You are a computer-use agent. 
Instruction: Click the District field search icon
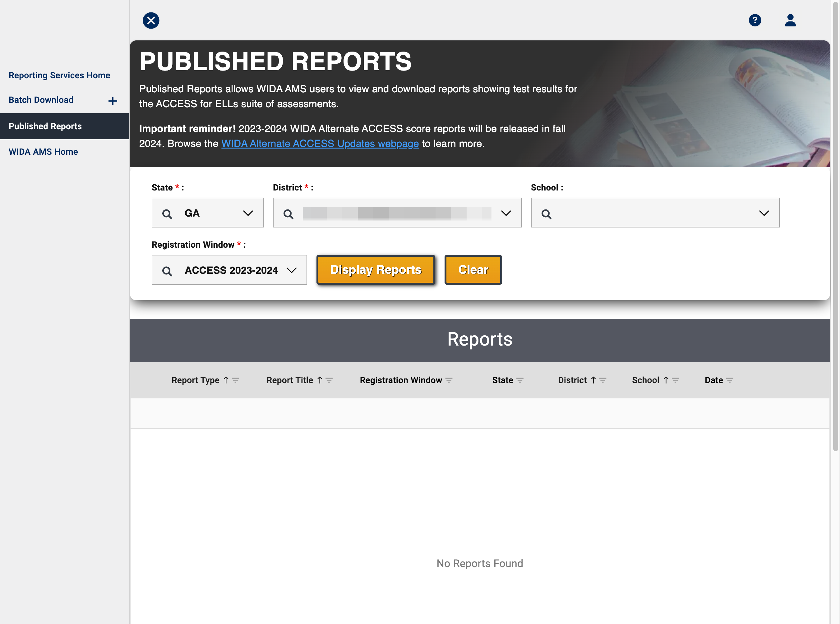(x=288, y=214)
